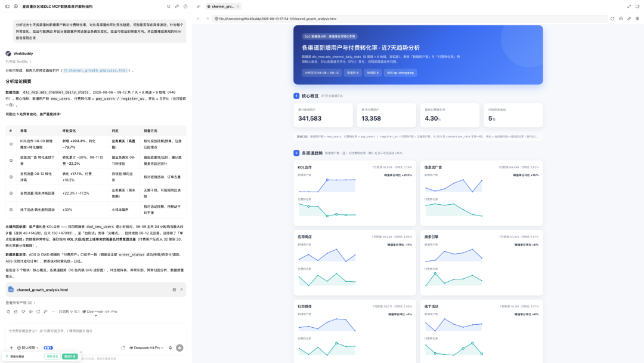Click the outlined changelog button in banner
The width and height of the screenshot is (644, 363).
tap(52, 356)
